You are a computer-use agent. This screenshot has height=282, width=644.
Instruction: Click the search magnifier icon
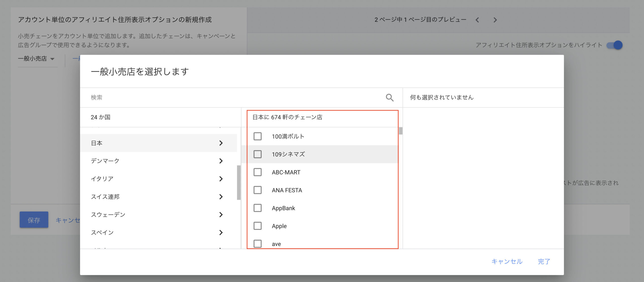[x=389, y=97]
